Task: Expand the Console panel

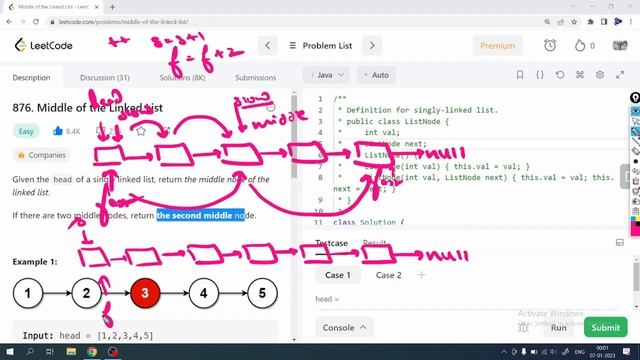Action: (344, 327)
